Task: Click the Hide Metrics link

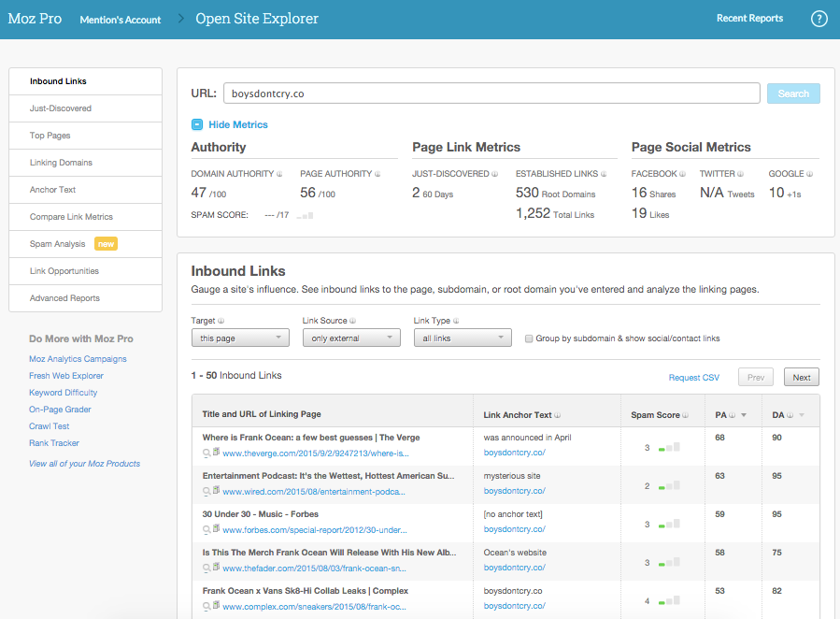Action: 238,125
